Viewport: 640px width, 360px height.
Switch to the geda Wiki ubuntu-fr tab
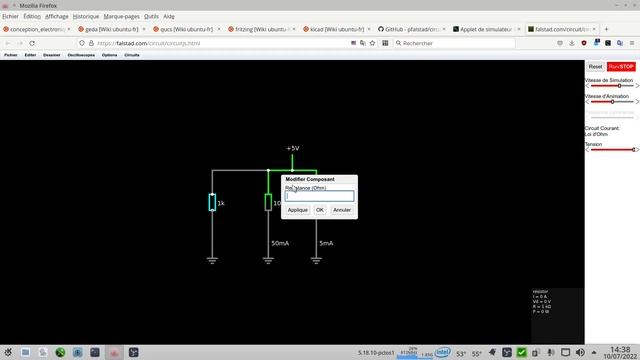tap(111, 29)
